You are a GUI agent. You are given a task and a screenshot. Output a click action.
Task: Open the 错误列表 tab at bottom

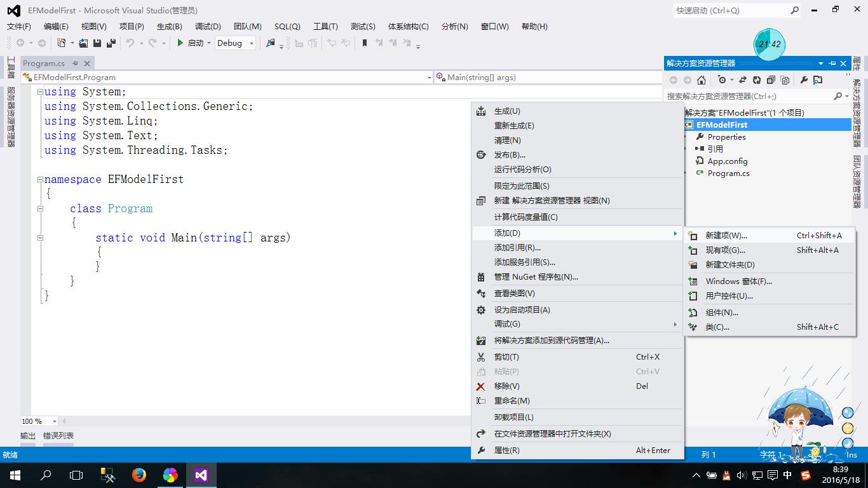pos(58,436)
